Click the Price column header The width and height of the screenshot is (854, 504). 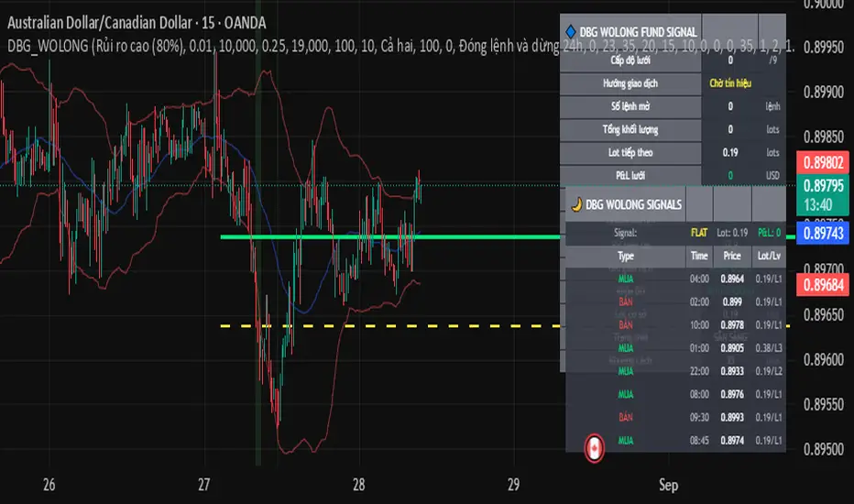pos(732,256)
